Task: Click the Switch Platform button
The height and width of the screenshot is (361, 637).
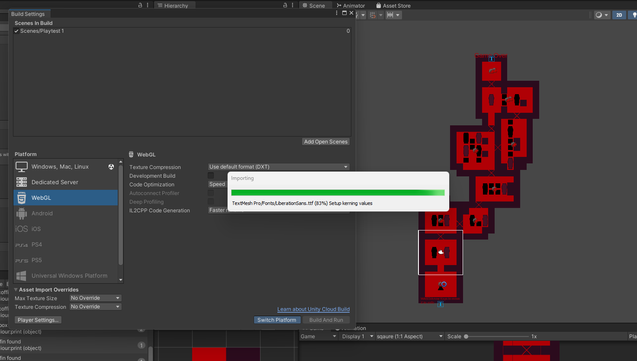Action: click(277, 320)
